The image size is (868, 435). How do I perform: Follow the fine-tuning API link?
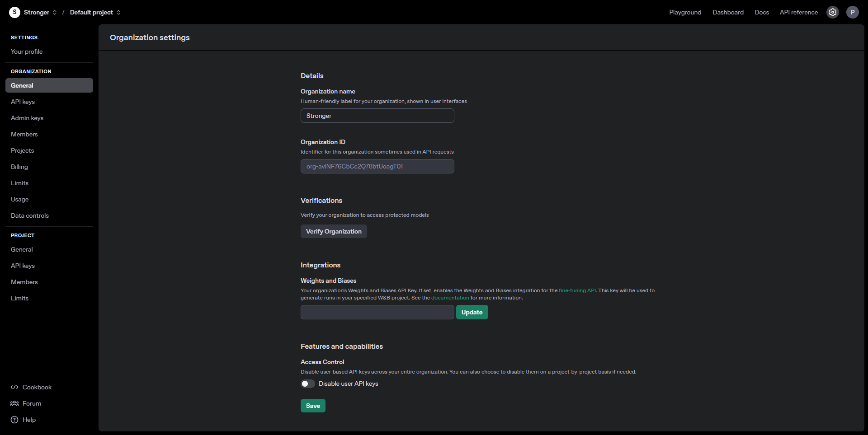coord(577,290)
